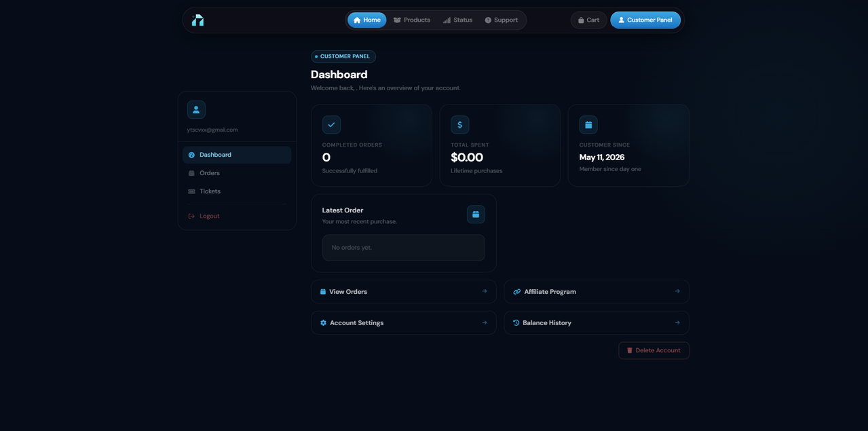Click the Customer Panel button
868x431 pixels.
(645, 20)
